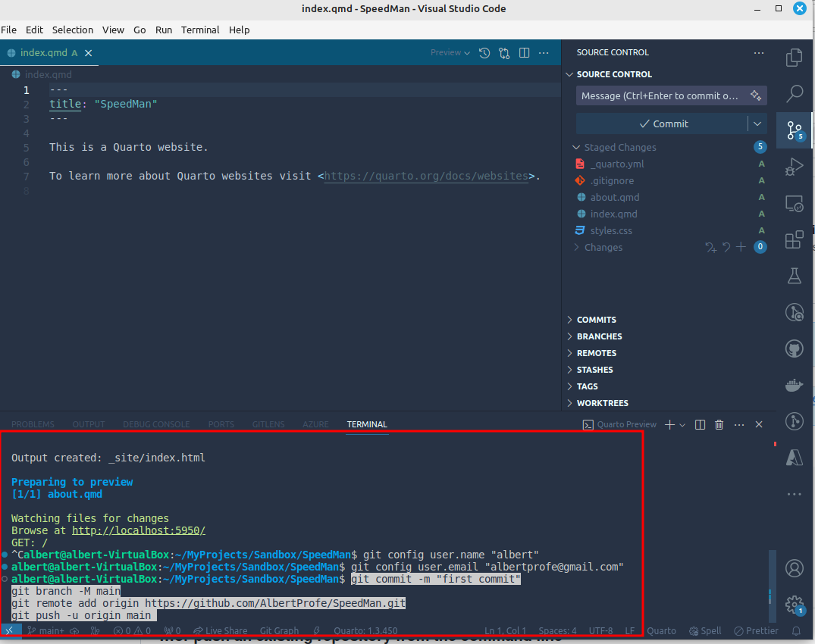Open the Selection menu
This screenshot has height=644, width=815.
pos(72,30)
